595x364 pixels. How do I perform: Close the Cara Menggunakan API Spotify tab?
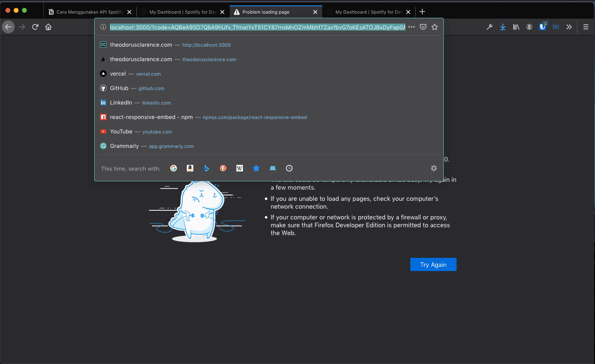coord(129,12)
